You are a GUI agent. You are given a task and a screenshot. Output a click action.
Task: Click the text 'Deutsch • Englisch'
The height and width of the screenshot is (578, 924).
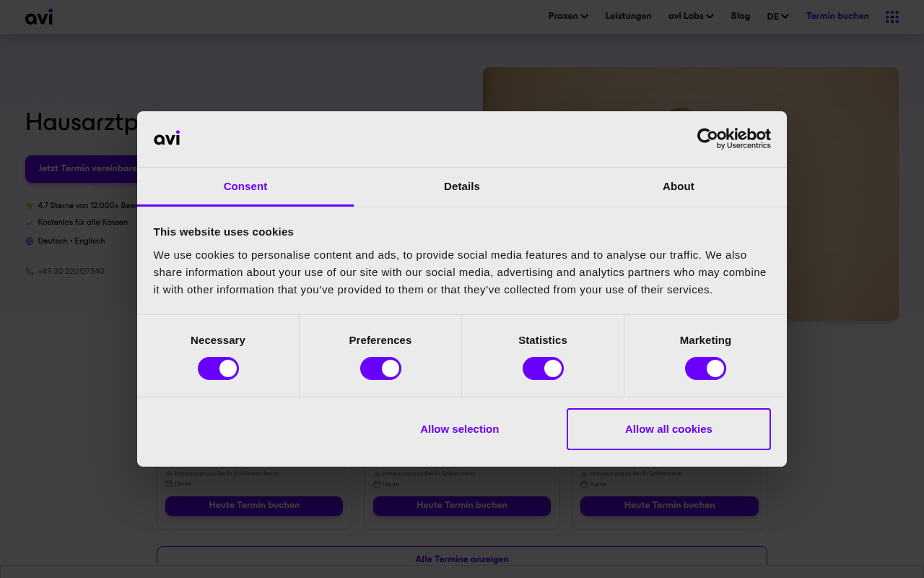(71, 241)
